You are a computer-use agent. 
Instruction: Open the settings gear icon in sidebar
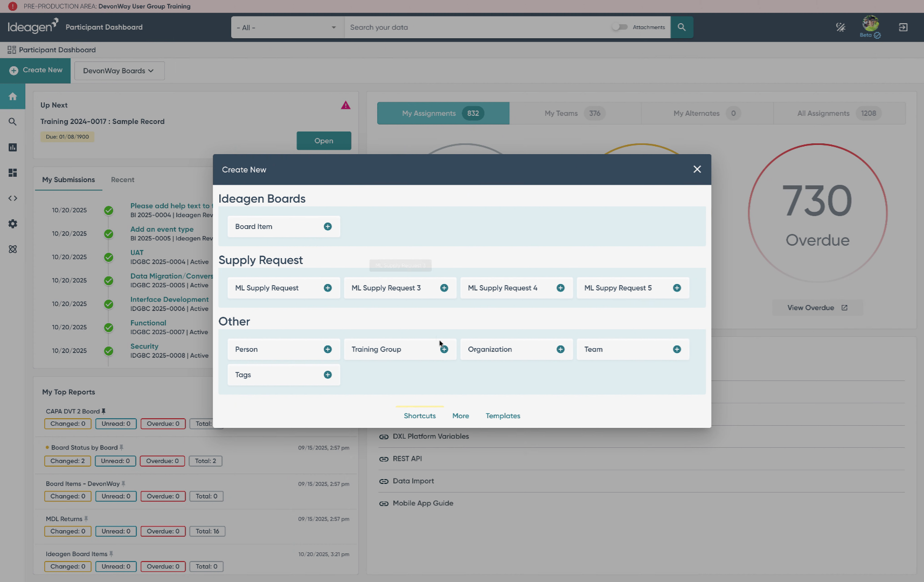[13, 224]
